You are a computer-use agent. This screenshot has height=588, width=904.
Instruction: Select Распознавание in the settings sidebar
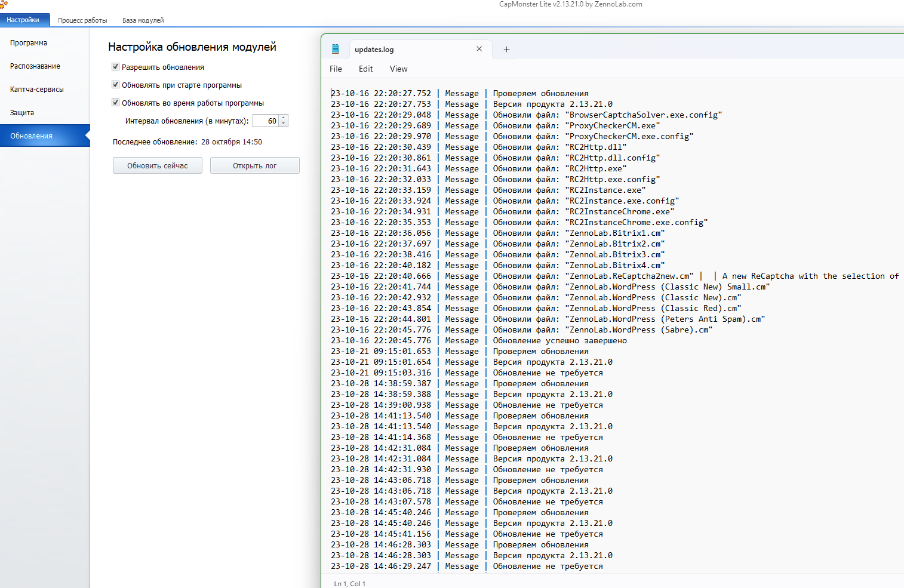[x=35, y=66]
